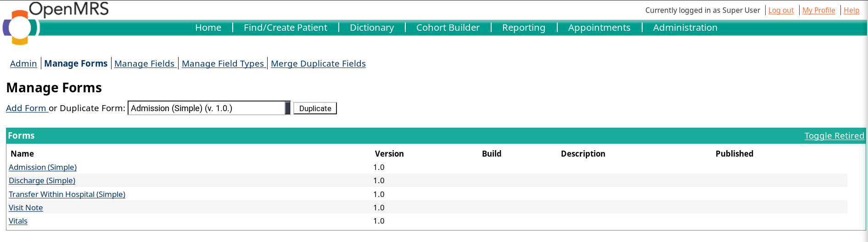
Task: Click version 1.0 in Discharge (Simple) row
Action: click(x=379, y=180)
